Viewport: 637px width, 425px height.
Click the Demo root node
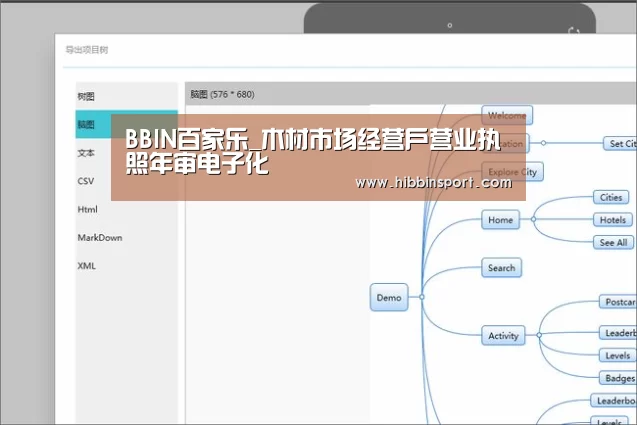point(389,297)
